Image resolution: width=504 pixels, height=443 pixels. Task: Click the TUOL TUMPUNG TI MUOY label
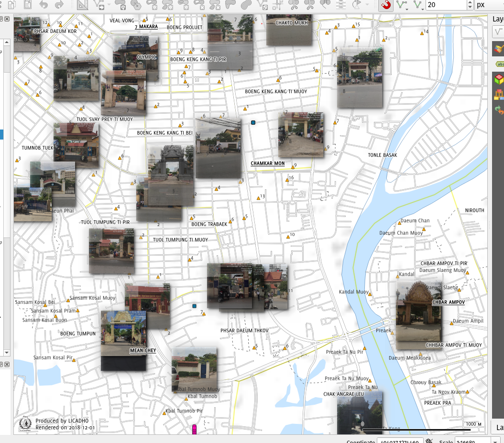tap(180, 239)
